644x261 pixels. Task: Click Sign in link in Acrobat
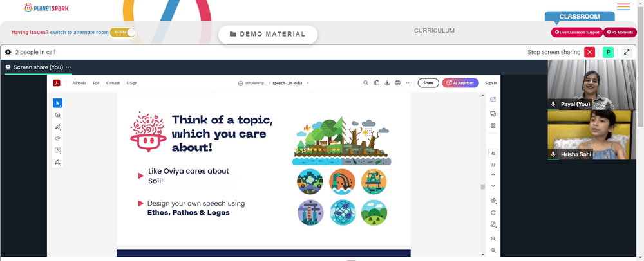tap(491, 83)
